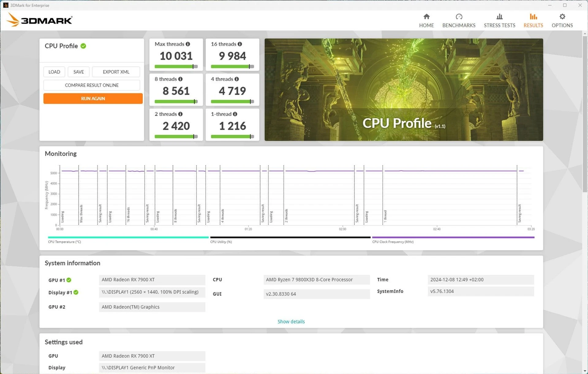Click the 1 thread marker in chart

pos(385,216)
